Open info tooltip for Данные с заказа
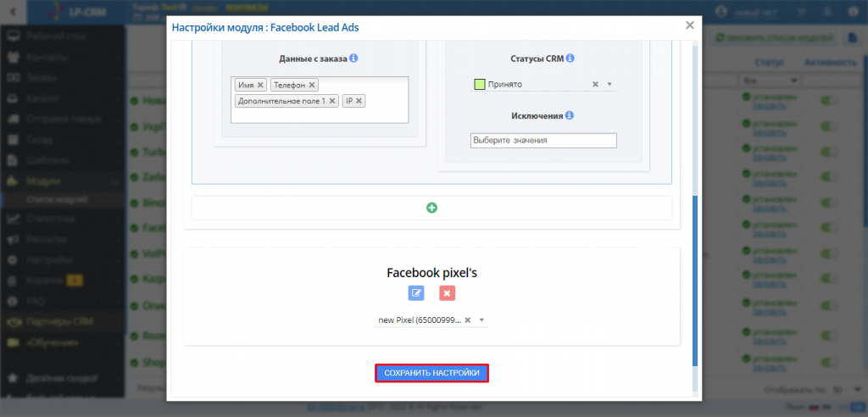 click(x=353, y=58)
